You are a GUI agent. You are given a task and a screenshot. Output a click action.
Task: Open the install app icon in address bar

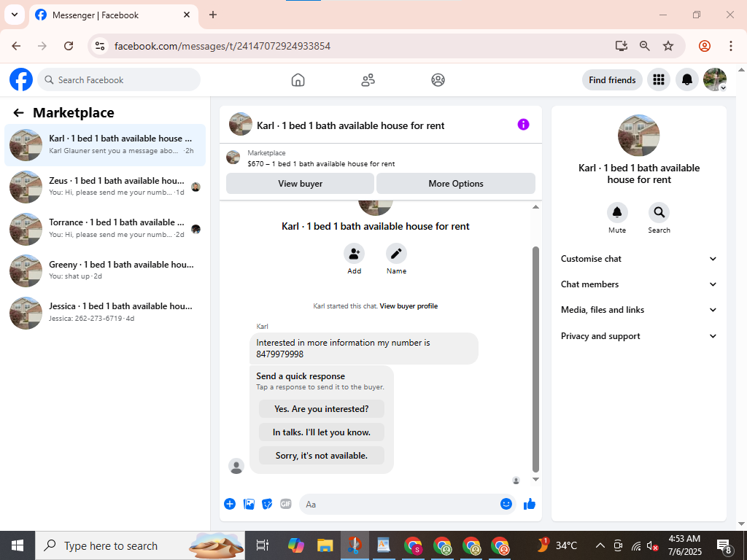621,46
